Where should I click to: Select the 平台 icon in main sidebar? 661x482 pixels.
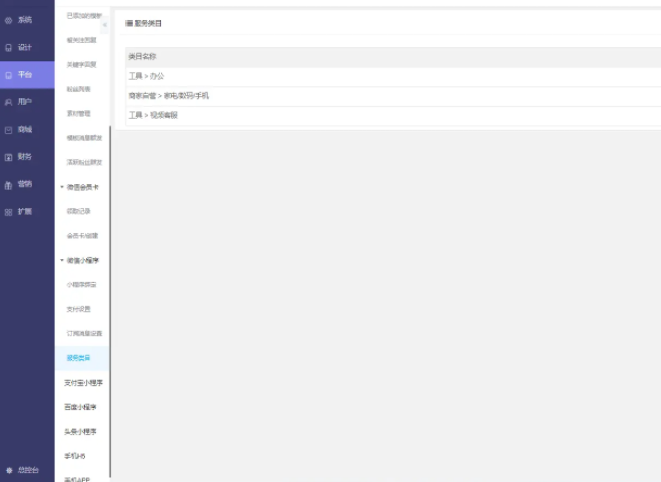8,75
